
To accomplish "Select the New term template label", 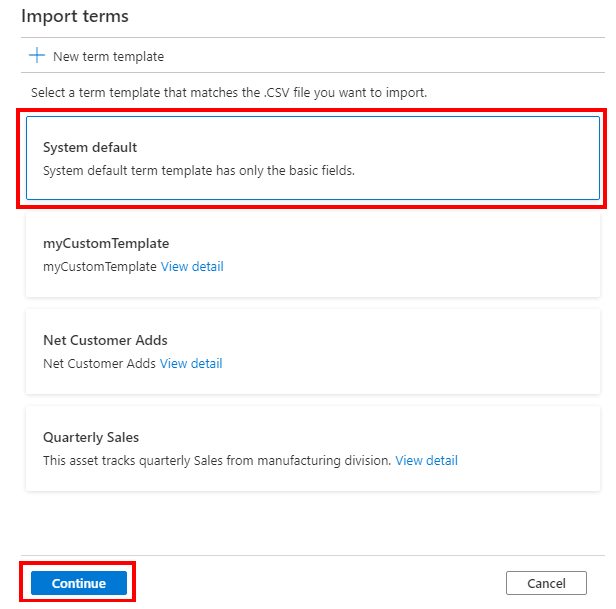I will pos(108,57).
